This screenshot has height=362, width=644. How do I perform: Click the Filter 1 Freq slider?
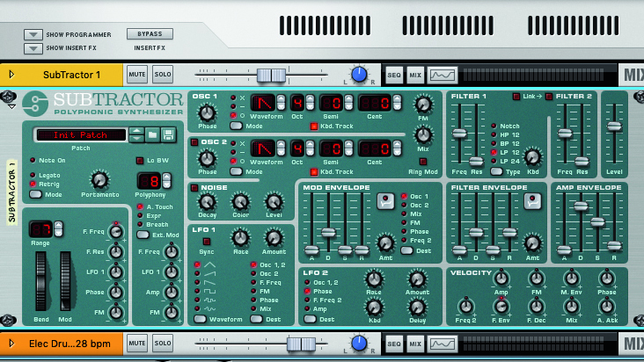pyautogui.click(x=459, y=134)
